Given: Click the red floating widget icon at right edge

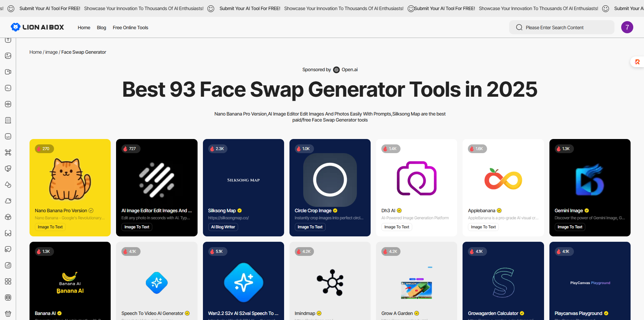Looking at the screenshot, I should pyautogui.click(x=637, y=62).
